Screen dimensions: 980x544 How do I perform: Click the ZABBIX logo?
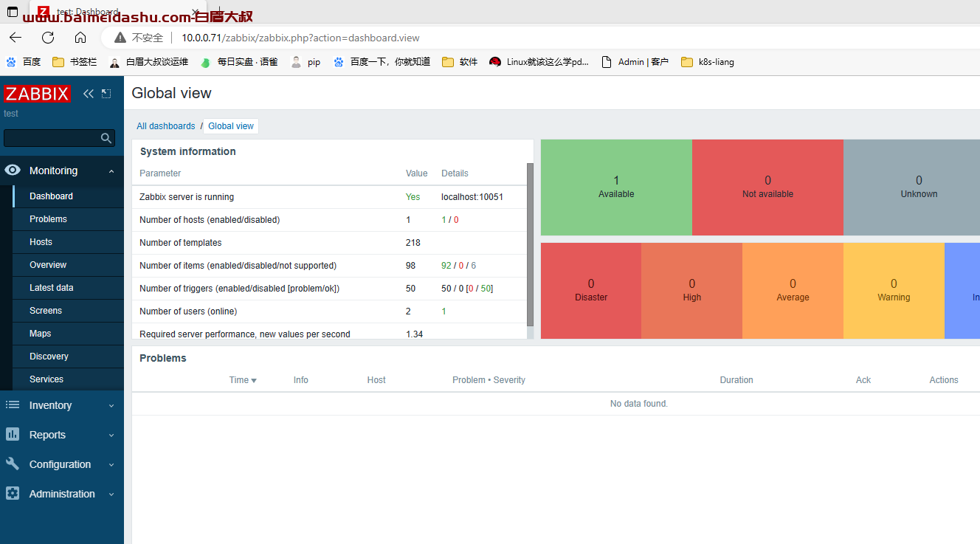(x=37, y=94)
